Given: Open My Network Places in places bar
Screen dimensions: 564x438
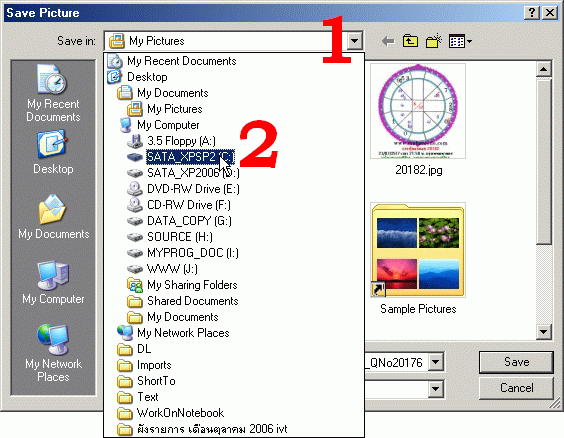Looking at the screenshot, I should click(53, 353).
